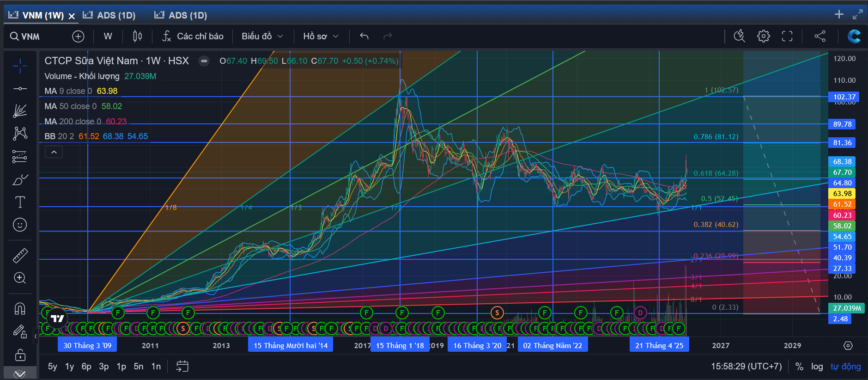Add a new chart tab with plus
The image size is (868, 380).
(x=839, y=14)
